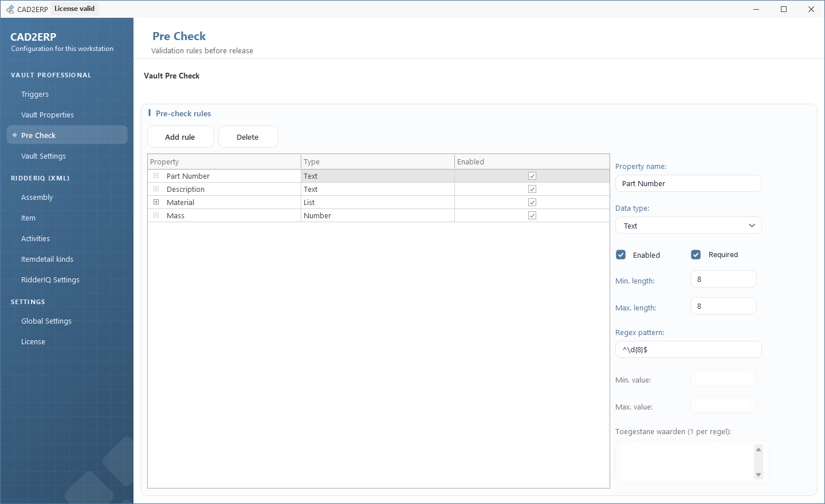Select the Number type cell for Mass
825x504 pixels.
378,215
